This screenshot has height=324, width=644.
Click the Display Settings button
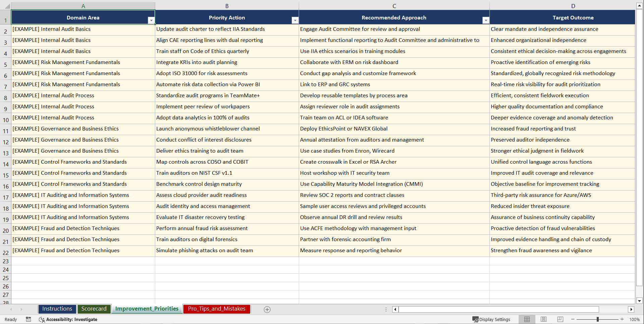click(x=491, y=319)
